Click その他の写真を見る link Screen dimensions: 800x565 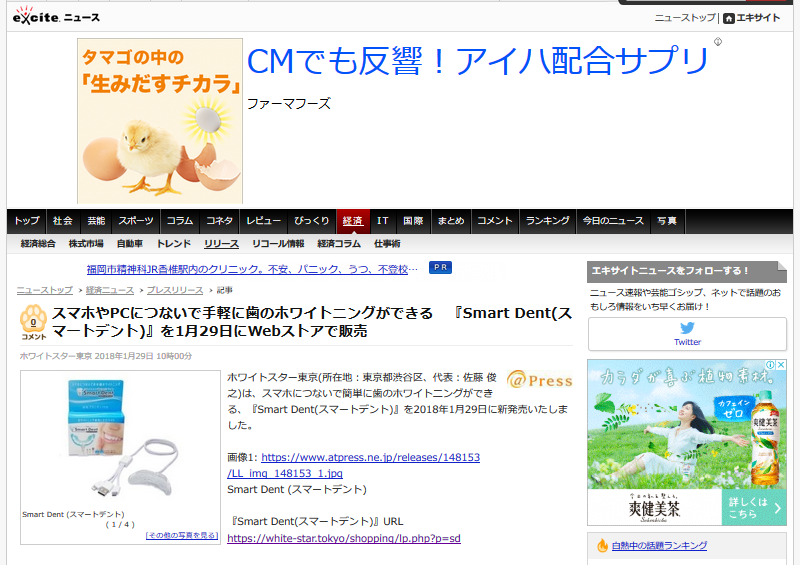point(182,535)
